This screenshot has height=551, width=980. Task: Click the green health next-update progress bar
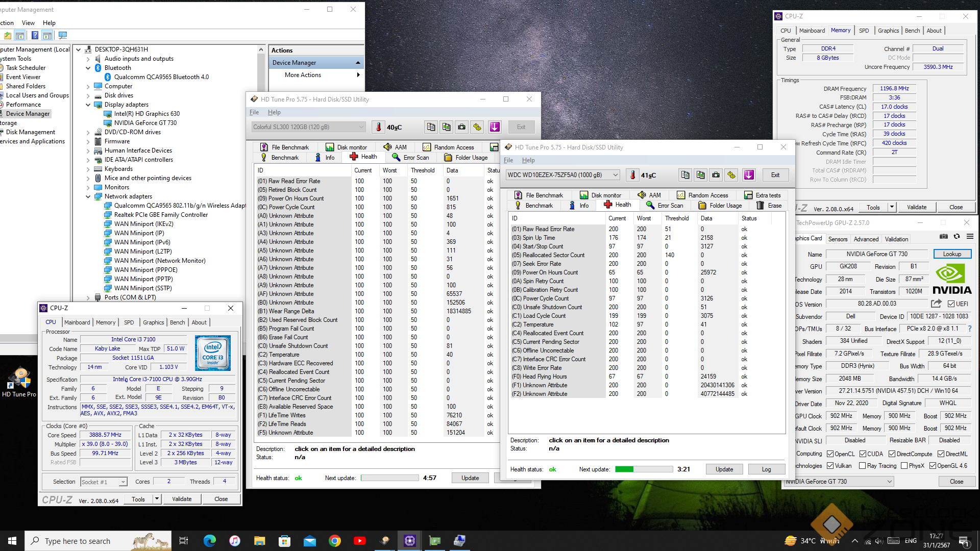click(x=644, y=469)
